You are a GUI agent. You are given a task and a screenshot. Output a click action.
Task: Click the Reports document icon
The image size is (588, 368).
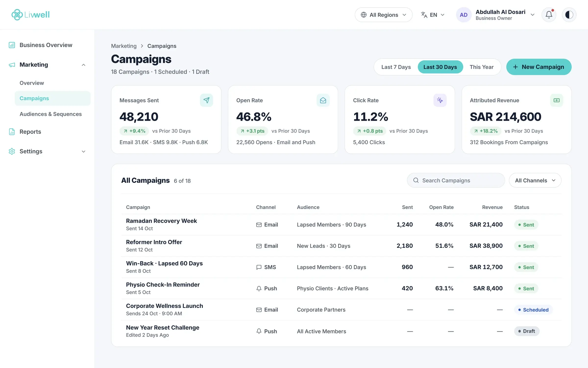[12, 132]
